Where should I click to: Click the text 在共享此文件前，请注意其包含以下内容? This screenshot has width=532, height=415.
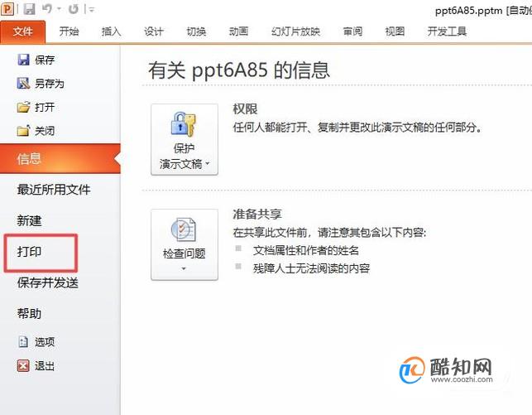tap(329, 233)
